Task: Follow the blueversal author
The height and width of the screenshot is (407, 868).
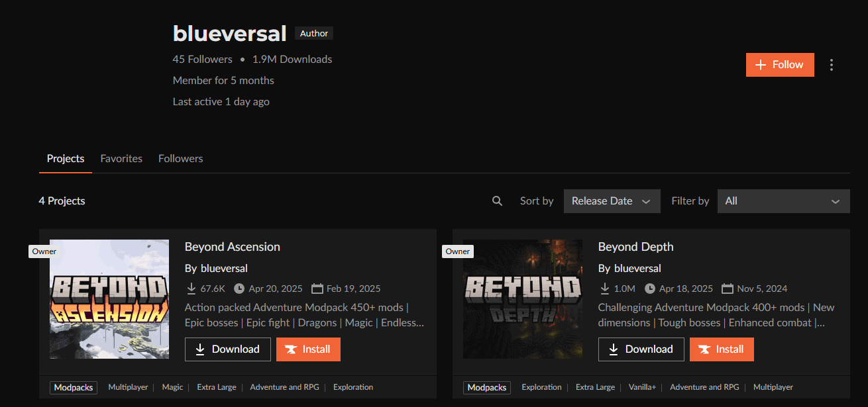Action: (x=780, y=65)
